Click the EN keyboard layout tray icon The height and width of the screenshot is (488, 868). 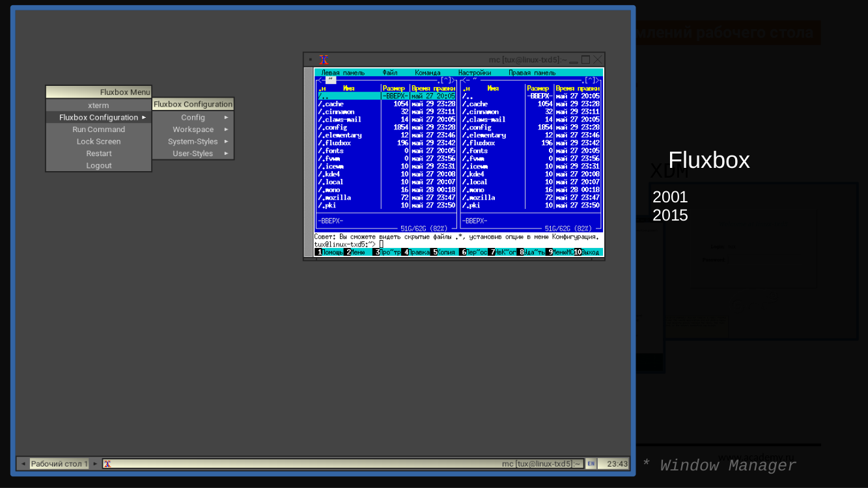click(591, 464)
